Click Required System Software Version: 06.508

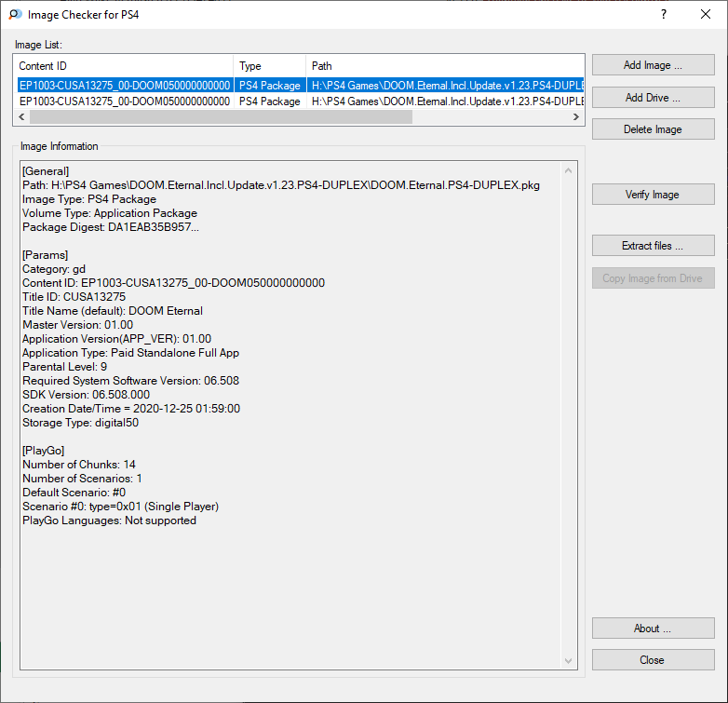(130, 380)
